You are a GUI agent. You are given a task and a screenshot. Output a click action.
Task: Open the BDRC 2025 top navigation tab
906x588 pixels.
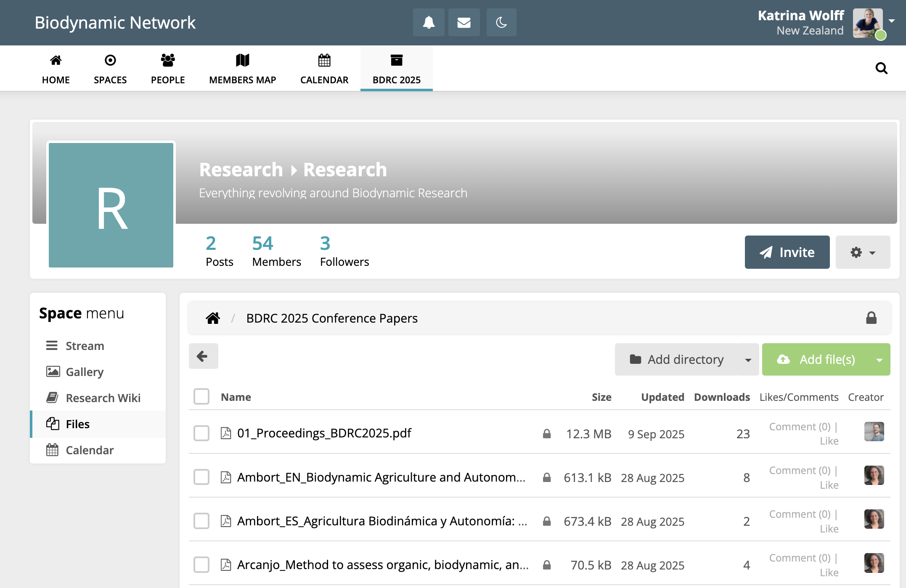click(x=396, y=69)
